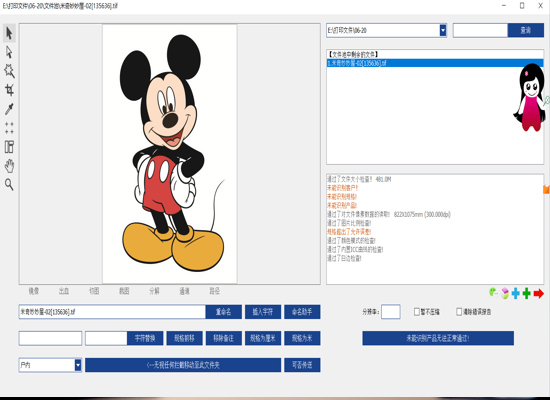550x400 pixels.
Task: Click the log line 通过了颜色模式的检查!
Action: click(351, 241)
